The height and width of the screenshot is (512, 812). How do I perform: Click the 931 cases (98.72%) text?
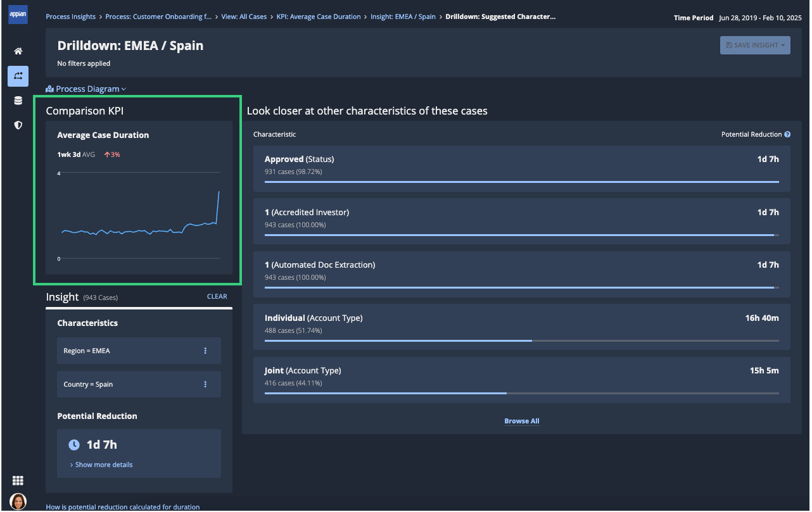tap(293, 172)
